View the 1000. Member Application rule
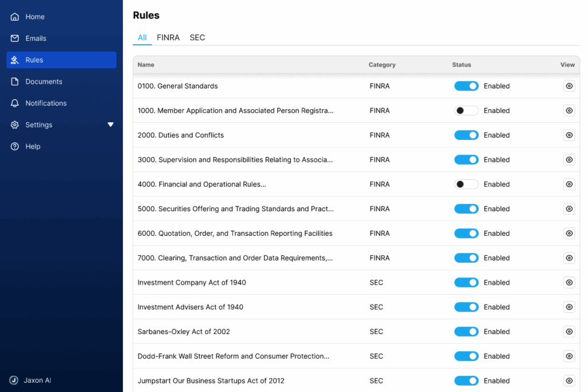This screenshot has width=588, height=392. [569, 111]
